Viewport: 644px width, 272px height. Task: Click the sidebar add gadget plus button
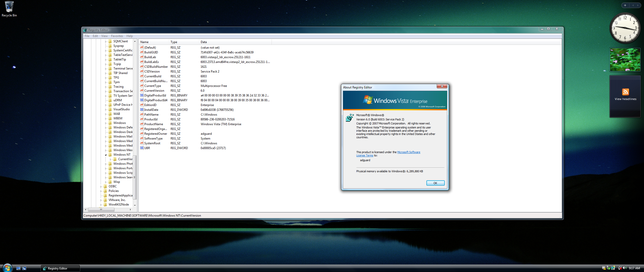[x=625, y=5]
